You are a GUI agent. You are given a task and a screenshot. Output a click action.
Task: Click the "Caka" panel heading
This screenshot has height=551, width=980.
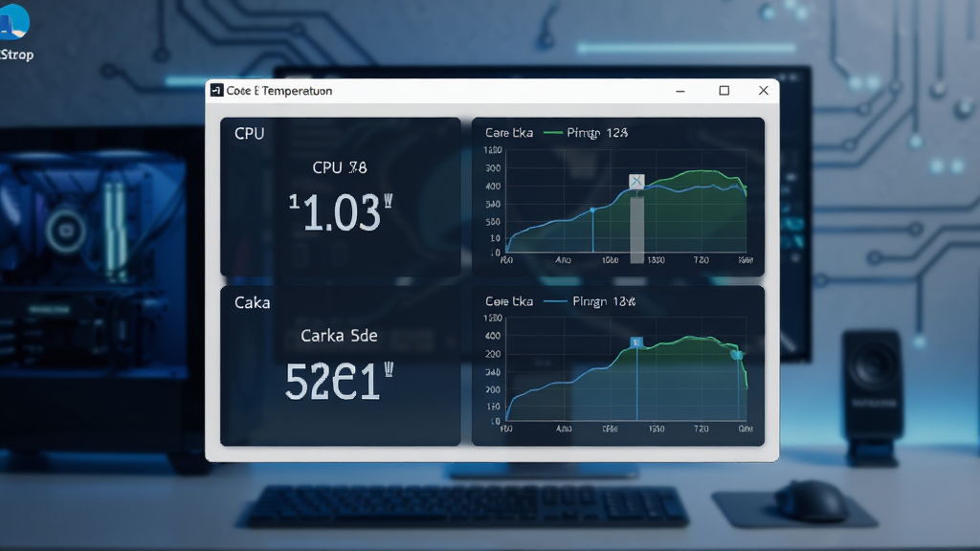[x=252, y=303]
